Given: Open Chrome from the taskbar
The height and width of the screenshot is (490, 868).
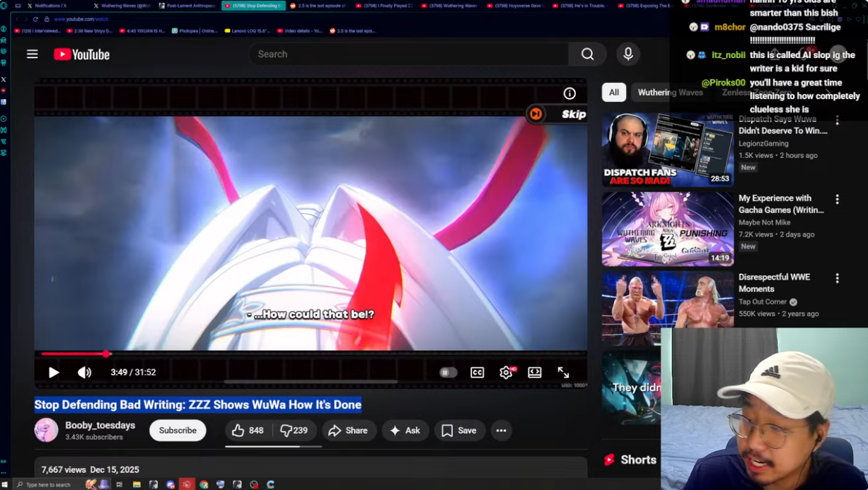Looking at the screenshot, I should click(x=204, y=484).
